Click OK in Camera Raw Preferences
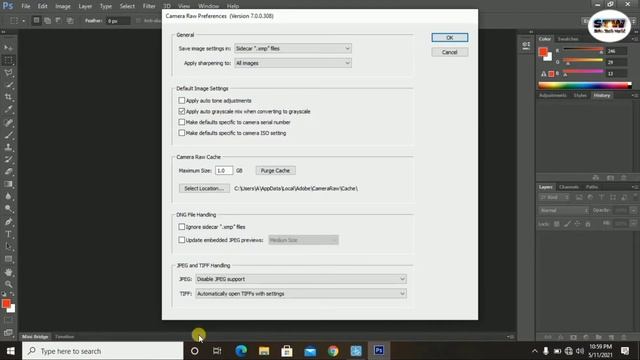Image resolution: width=640 pixels, height=360 pixels. 450,38
